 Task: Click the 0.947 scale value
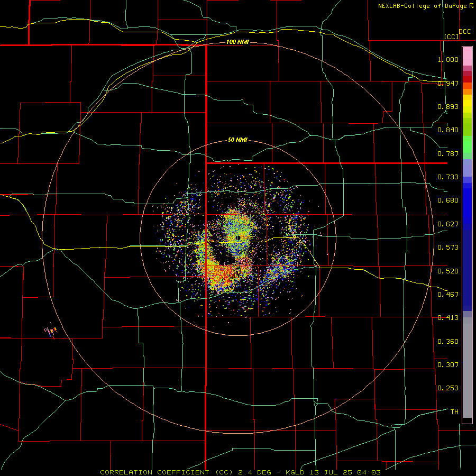448,83
